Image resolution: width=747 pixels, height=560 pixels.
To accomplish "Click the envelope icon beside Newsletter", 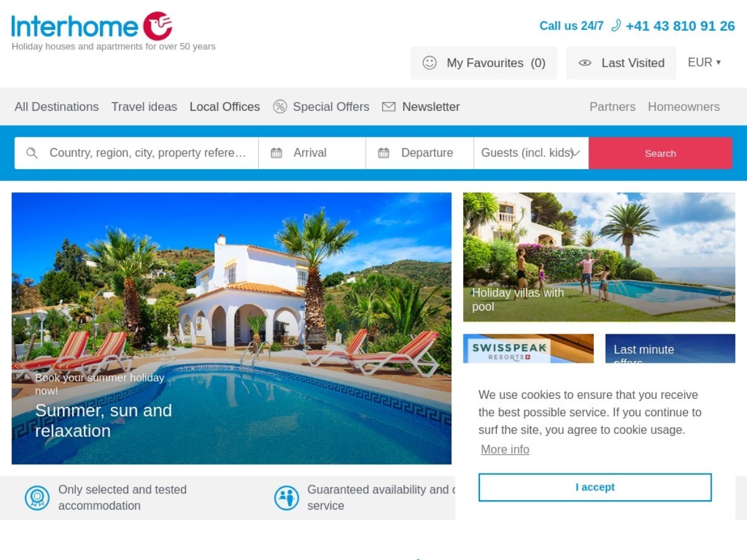I will pyautogui.click(x=388, y=106).
